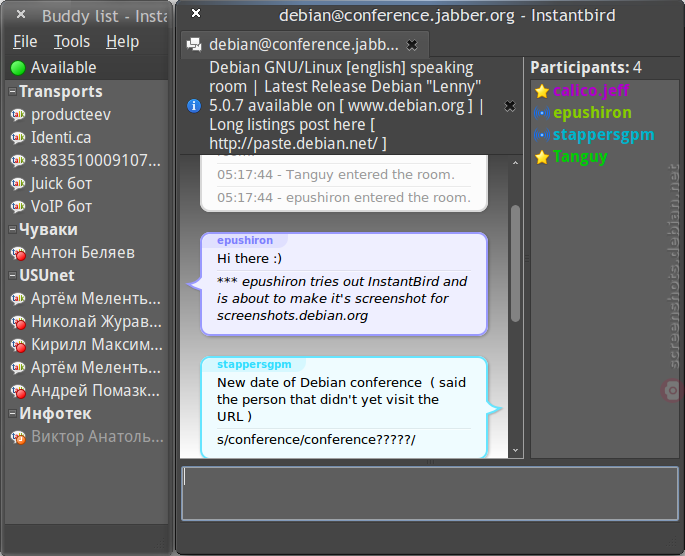Click the chat icon on conversation tab
Screen dimensions: 685x556
click(194, 45)
